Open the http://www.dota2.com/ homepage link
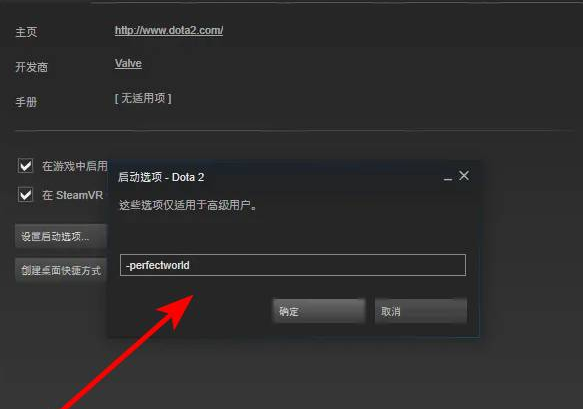Image resolution: width=583 pixels, height=409 pixels. point(169,30)
